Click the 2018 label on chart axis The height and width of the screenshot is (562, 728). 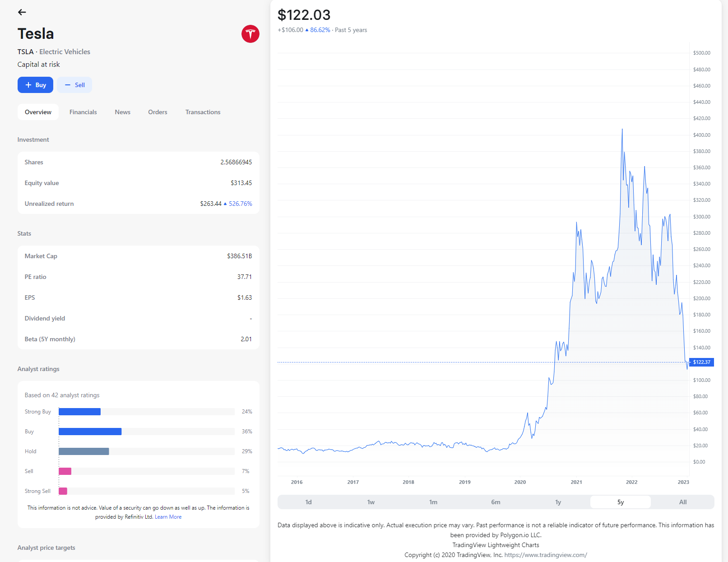(408, 482)
